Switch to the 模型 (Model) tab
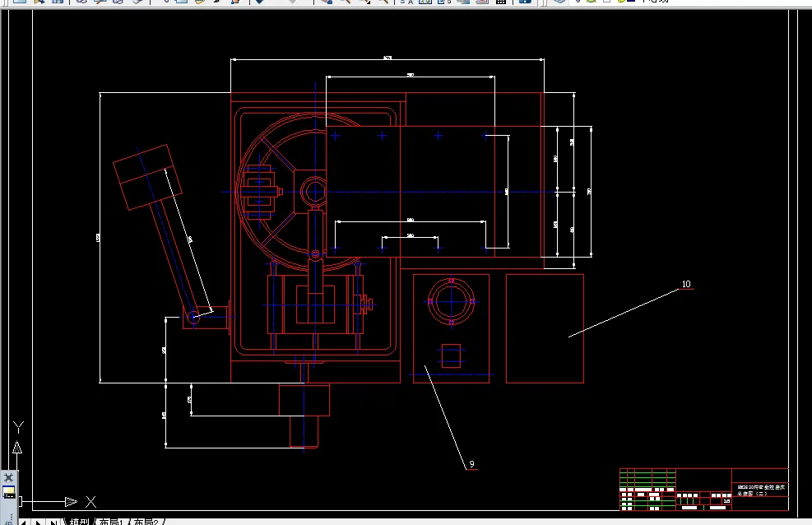 79,522
